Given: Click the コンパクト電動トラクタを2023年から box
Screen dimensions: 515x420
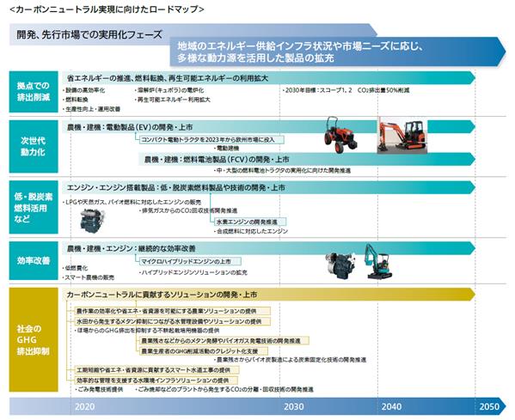Looking at the screenshot, I should coord(212,140).
